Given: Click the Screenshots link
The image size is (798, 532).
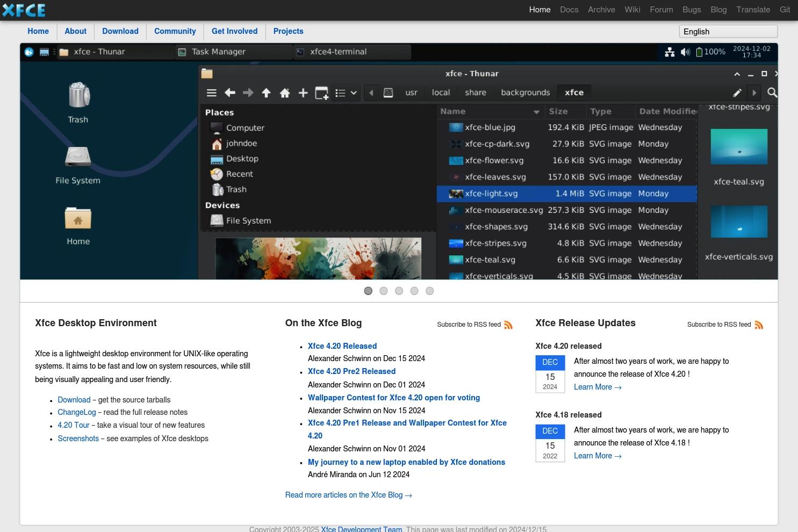Looking at the screenshot, I should (x=78, y=438).
